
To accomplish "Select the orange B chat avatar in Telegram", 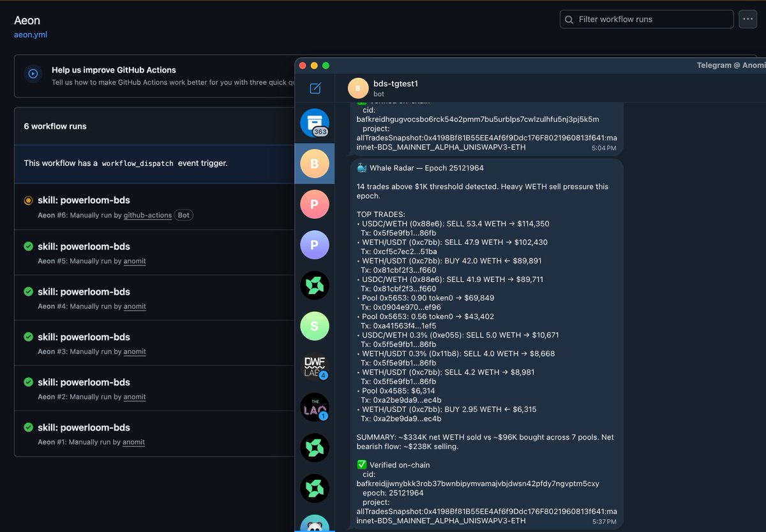I will pos(315,164).
